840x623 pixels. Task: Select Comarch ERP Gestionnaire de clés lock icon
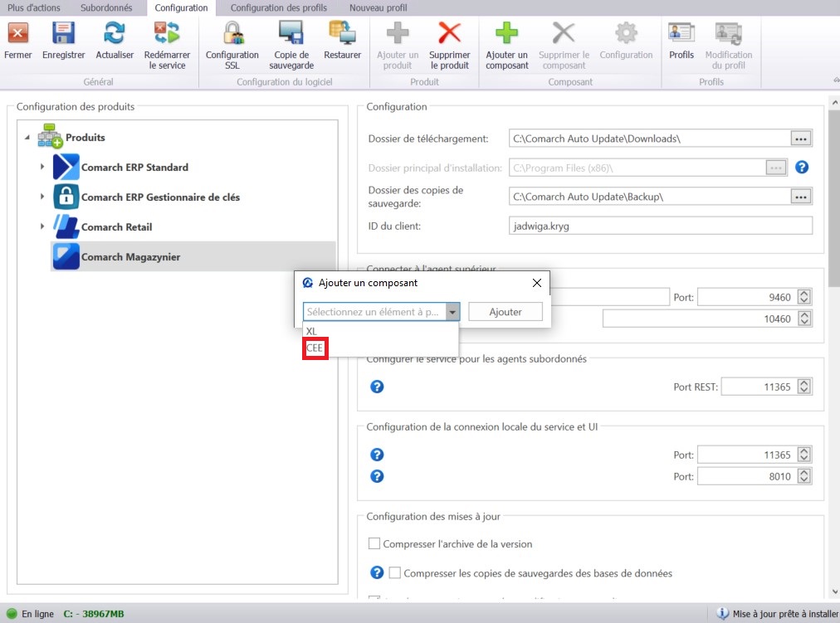[x=66, y=197]
